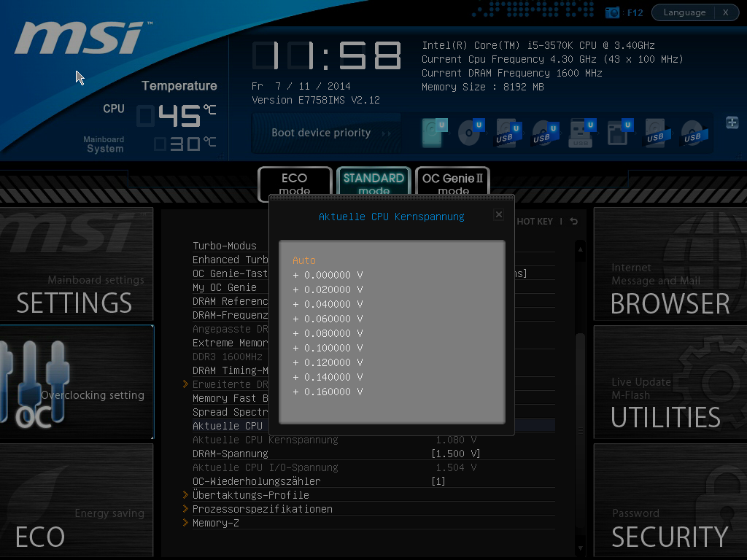The height and width of the screenshot is (560, 747).
Task: Choose the Auto voltage option
Action: pos(304,260)
